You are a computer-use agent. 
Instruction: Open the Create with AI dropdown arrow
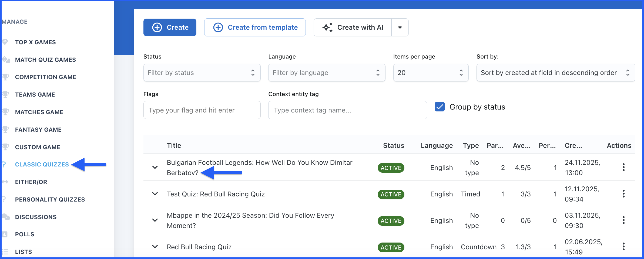pos(400,28)
